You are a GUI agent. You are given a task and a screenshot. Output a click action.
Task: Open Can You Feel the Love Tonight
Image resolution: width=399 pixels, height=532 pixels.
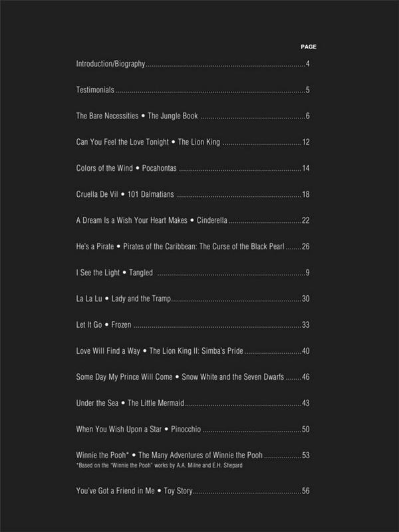pyautogui.click(x=148, y=142)
